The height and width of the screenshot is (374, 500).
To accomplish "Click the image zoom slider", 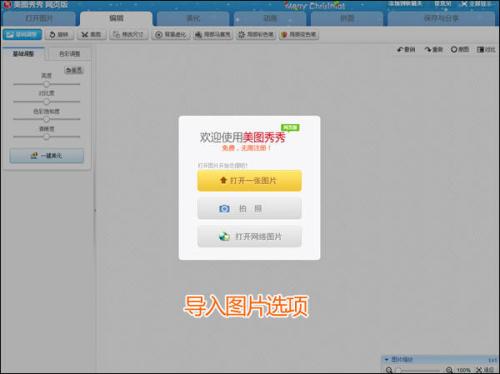I will [419, 370].
